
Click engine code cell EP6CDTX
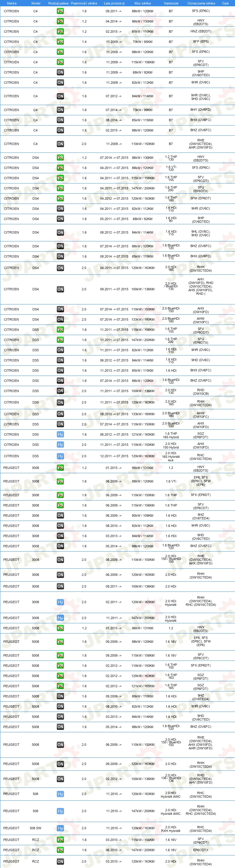pos(201,850)
